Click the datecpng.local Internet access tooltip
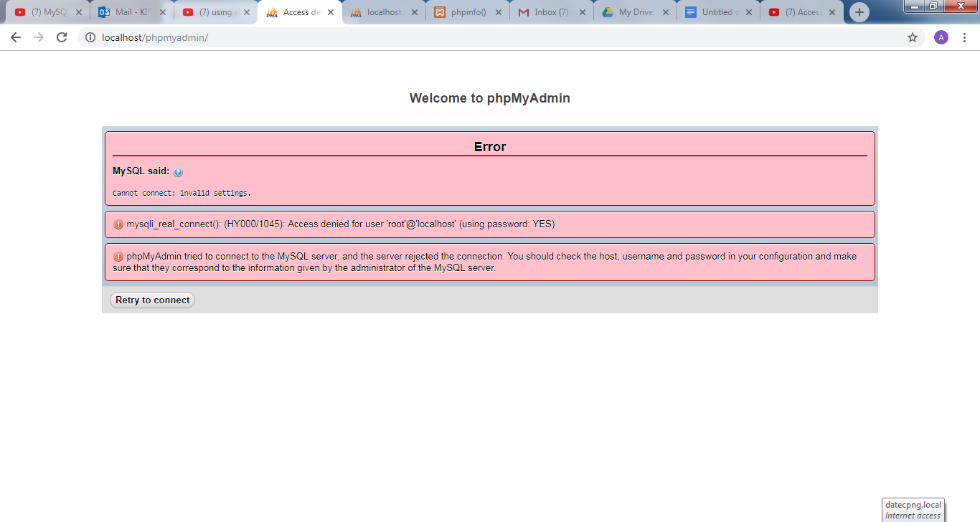 [x=913, y=510]
